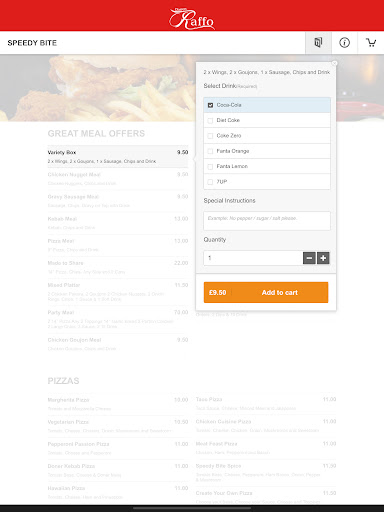Tick the Coke Zero option

pyautogui.click(x=210, y=136)
